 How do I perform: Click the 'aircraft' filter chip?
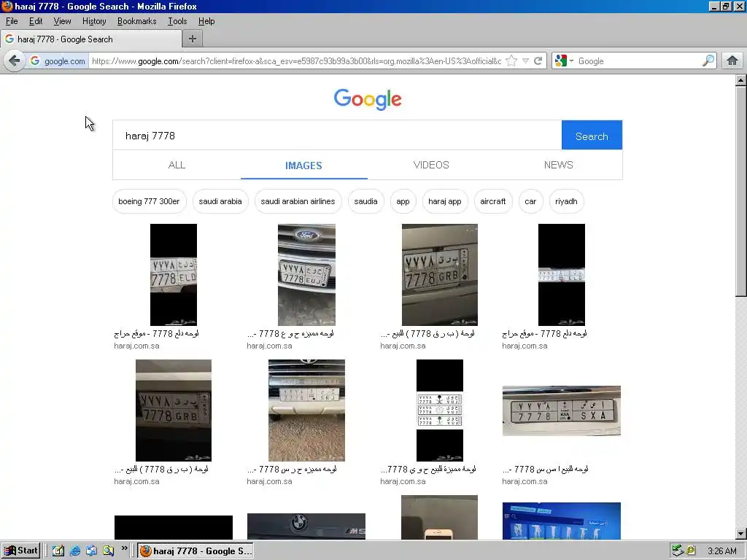pos(493,201)
